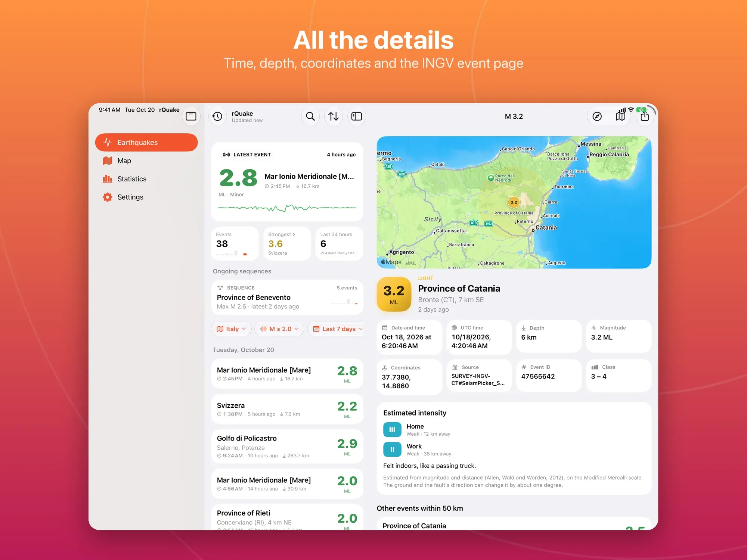Open Settings from the sidebar
This screenshot has width=747, height=560.
[x=146, y=197]
